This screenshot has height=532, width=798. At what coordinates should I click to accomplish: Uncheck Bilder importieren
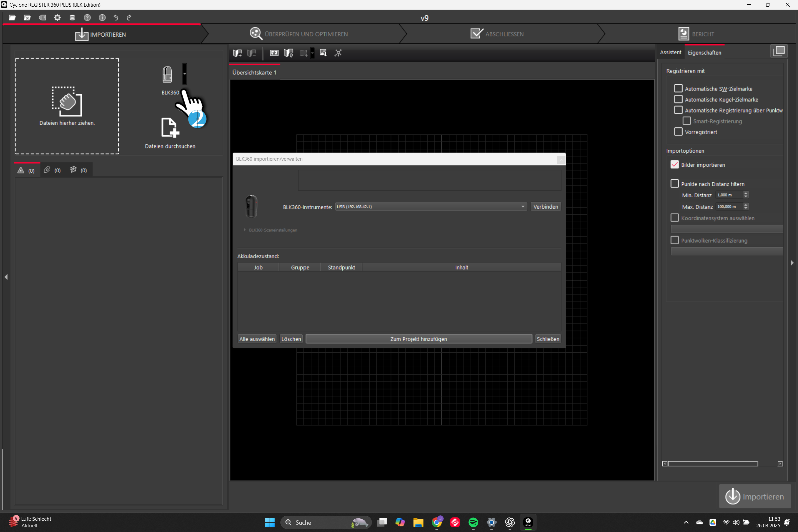pyautogui.click(x=675, y=165)
